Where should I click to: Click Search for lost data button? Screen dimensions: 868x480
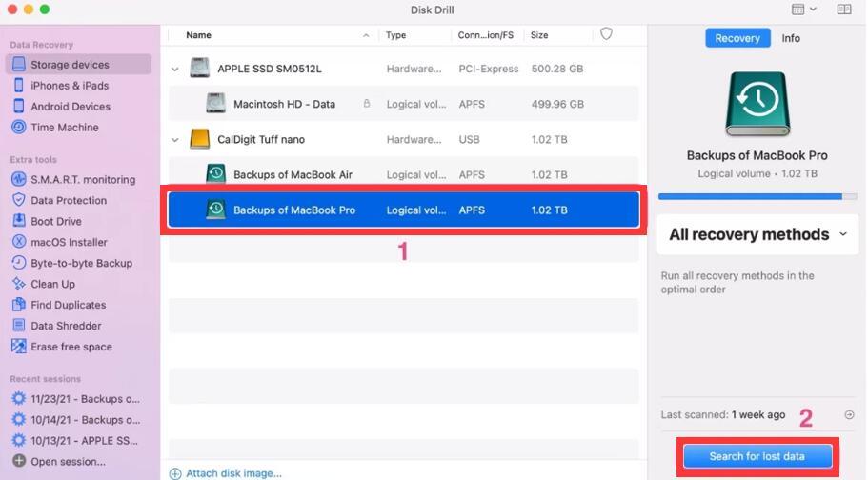757,456
